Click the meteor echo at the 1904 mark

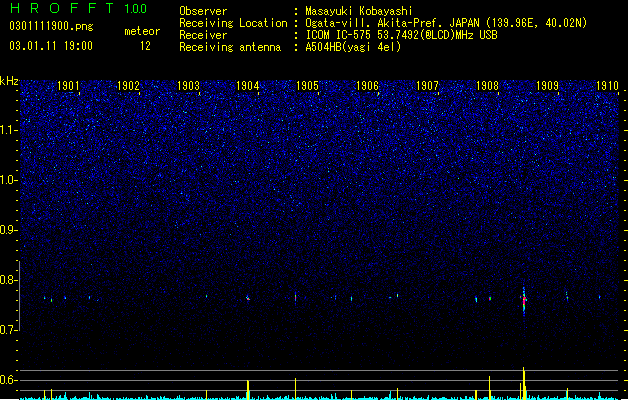pos(248,298)
